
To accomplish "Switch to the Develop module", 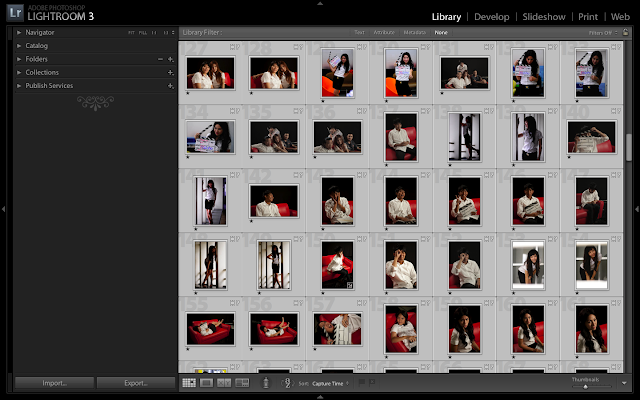I will click(491, 17).
